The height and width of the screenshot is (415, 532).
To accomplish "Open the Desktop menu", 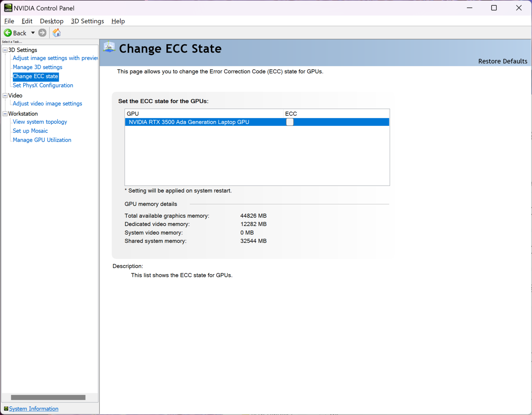I will (x=52, y=21).
